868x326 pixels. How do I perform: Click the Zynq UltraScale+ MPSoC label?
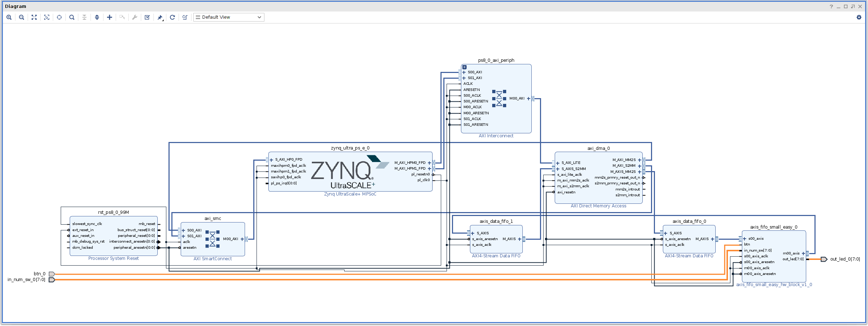tap(350, 194)
